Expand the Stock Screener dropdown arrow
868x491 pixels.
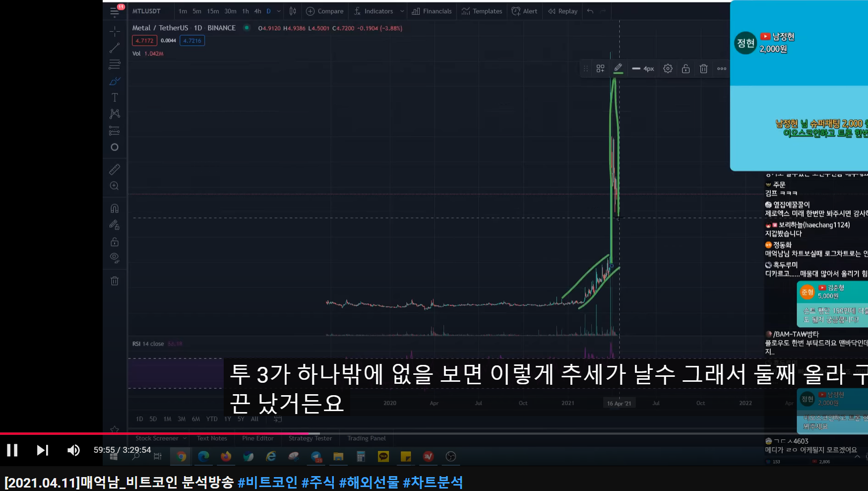click(185, 438)
